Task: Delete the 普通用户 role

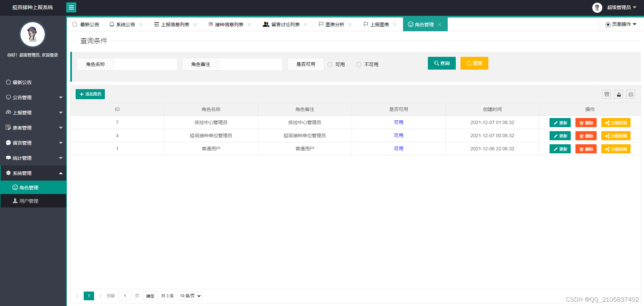Action: point(586,149)
